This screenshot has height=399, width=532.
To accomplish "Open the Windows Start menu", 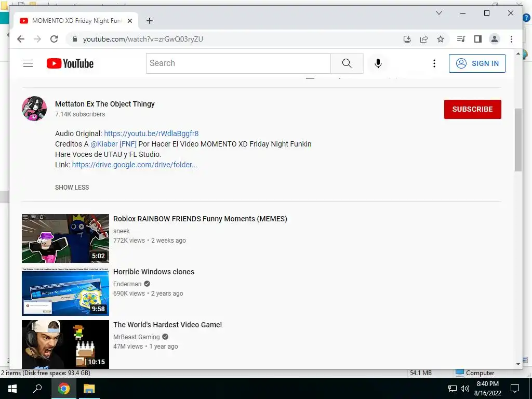I will [x=12, y=389].
